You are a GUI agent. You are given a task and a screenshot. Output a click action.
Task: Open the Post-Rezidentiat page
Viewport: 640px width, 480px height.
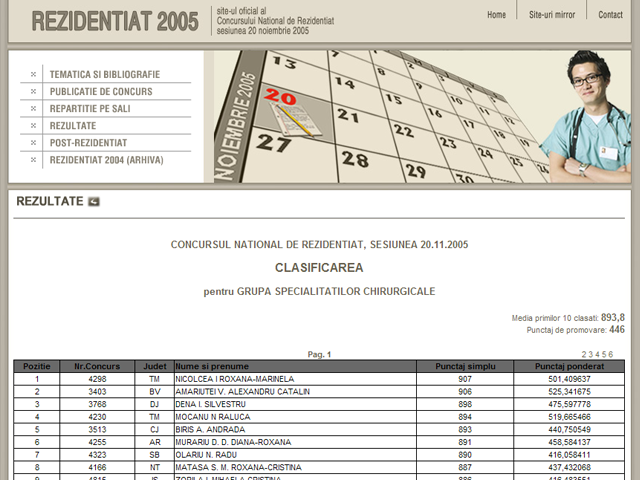pyautogui.click(x=88, y=143)
